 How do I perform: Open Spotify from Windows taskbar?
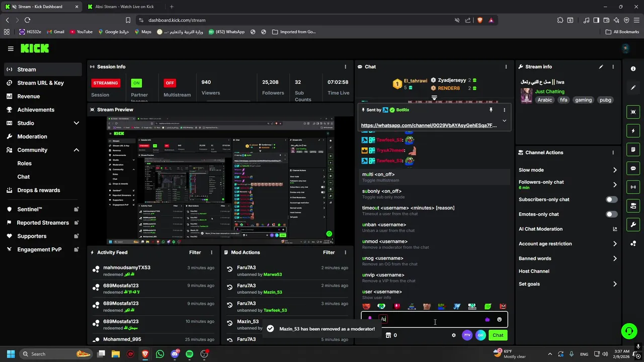(x=189, y=354)
